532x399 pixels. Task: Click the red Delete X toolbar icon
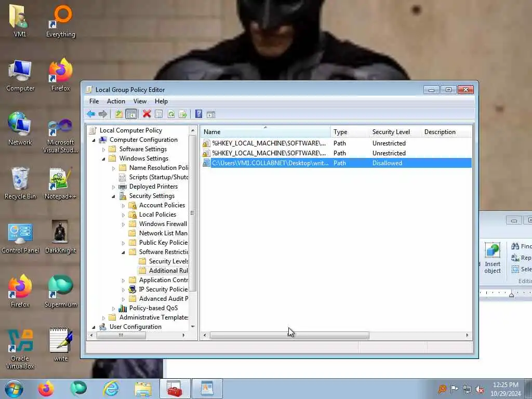click(x=147, y=114)
